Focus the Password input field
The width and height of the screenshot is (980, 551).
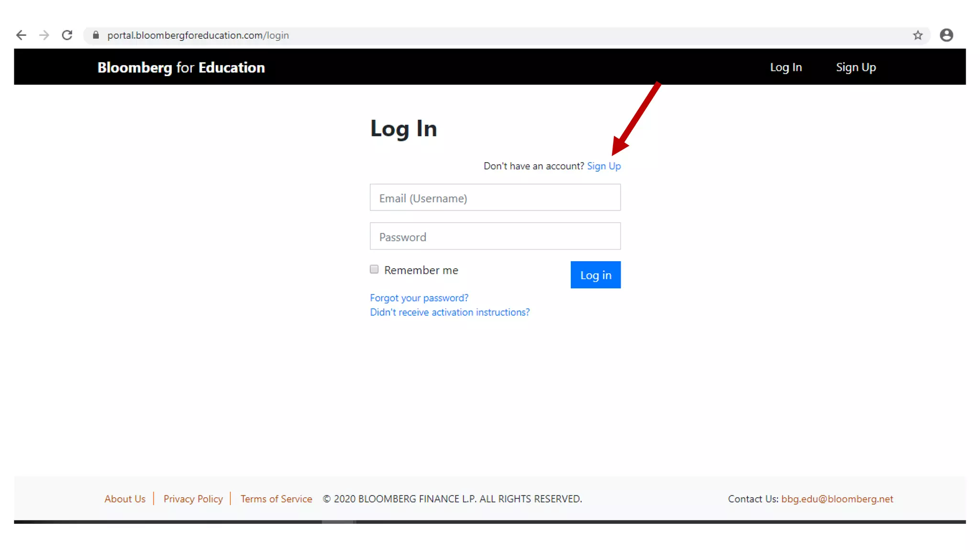tap(495, 236)
